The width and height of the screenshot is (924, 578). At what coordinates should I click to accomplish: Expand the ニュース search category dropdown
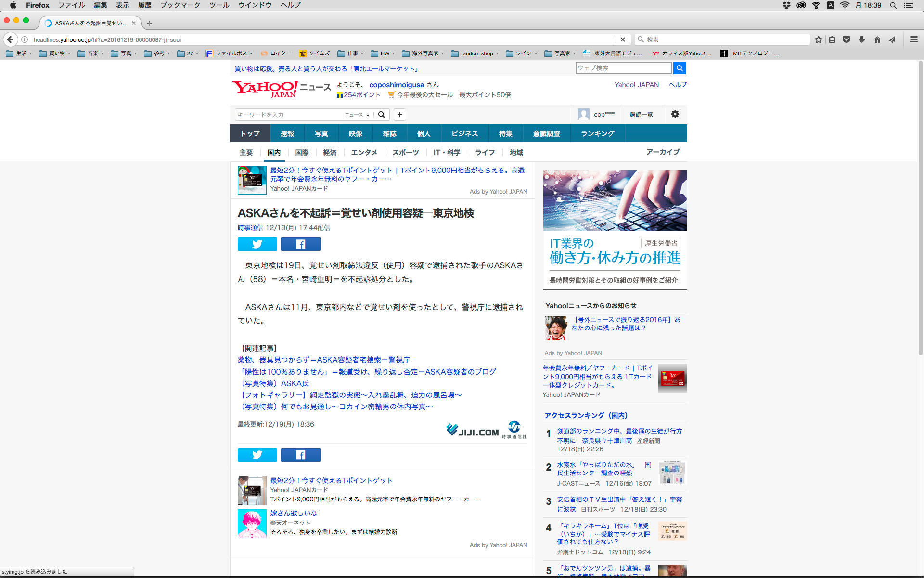pyautogui.click(x=357, y=115)
